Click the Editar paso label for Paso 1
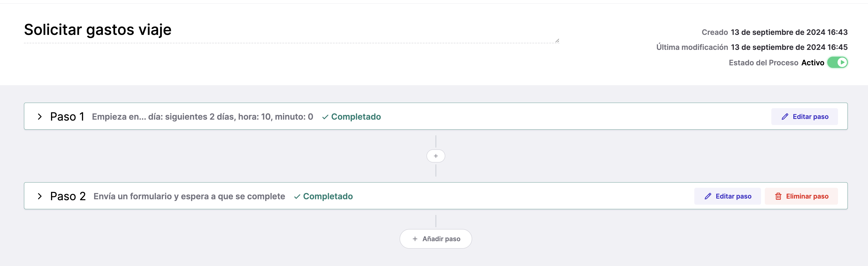The image size is (868, 266). tap(810, 117)
